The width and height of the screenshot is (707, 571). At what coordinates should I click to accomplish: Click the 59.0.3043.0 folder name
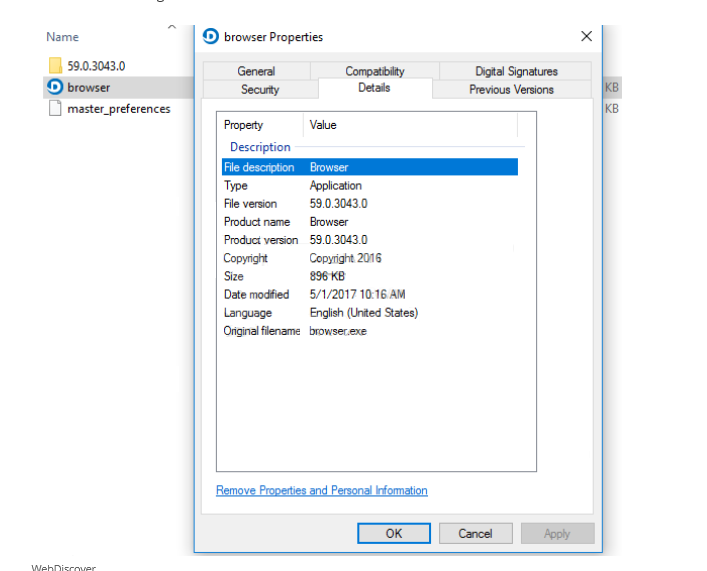pyautogui.click(x=96, y=66)
